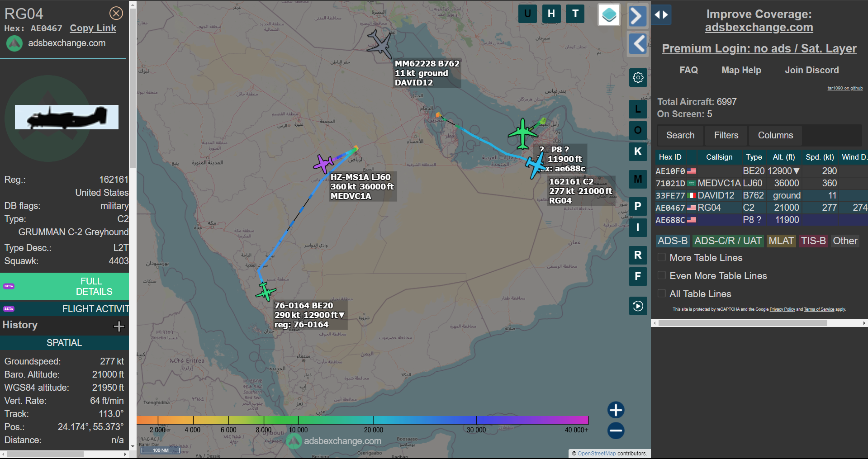868x459 pixels.
Task: Expand the History section with plus
Action: click(x=119, y=326)
